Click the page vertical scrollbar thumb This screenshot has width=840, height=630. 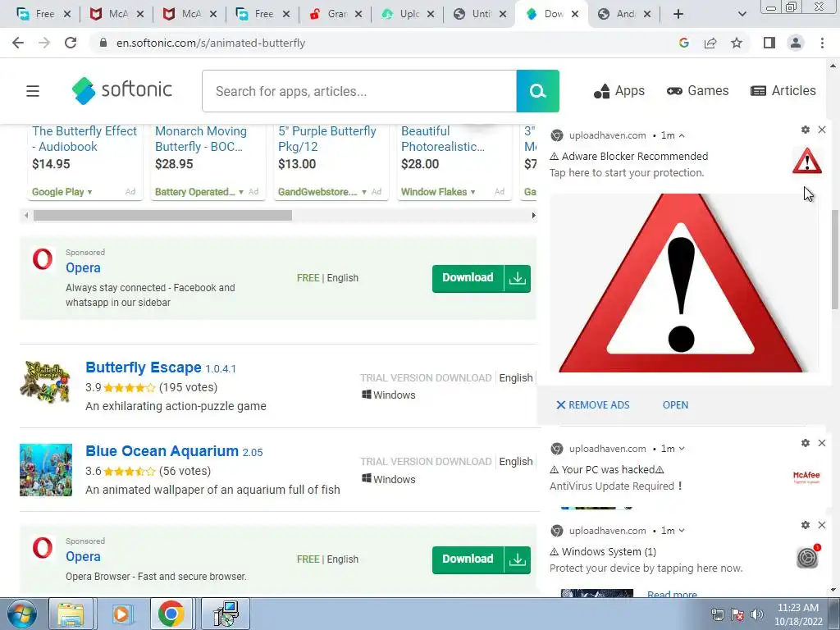click(833, 260)
